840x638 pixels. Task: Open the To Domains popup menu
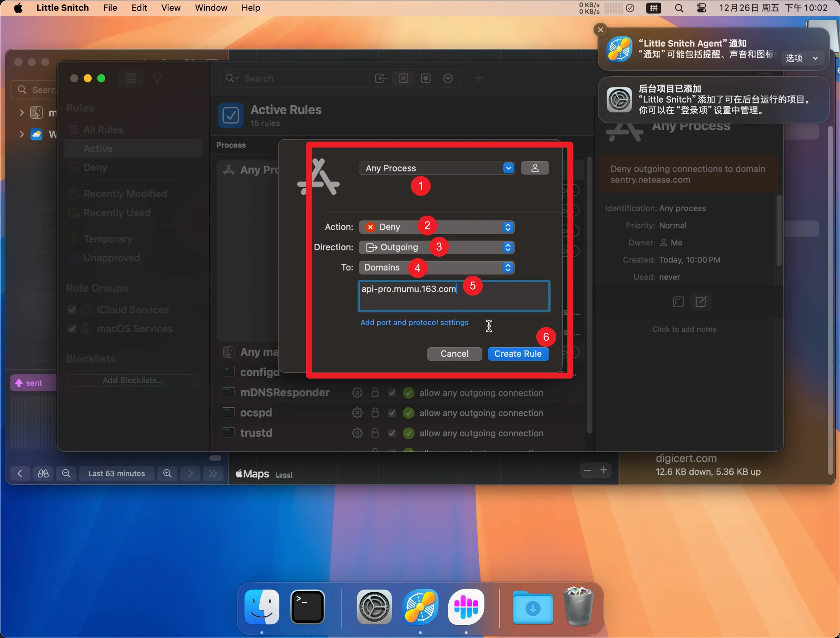tap(437, 267)
